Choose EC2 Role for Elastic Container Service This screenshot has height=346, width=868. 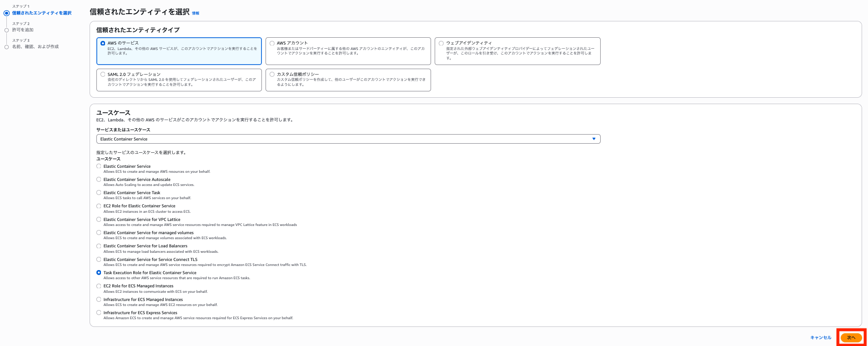(x=99, y=206)
